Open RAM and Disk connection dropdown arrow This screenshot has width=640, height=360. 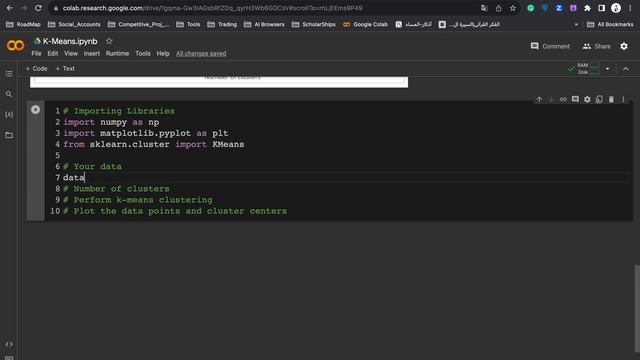607,69
